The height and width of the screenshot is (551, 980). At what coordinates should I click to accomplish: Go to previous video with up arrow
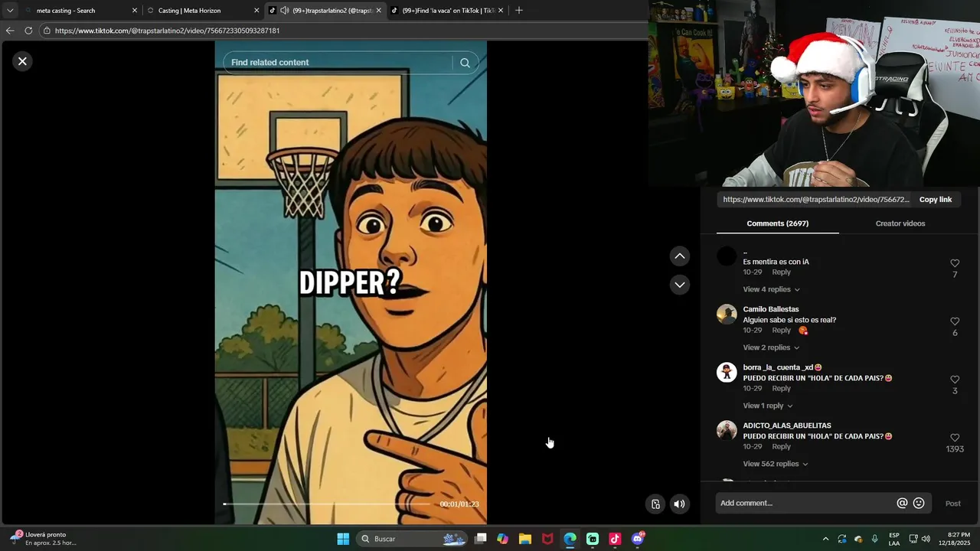coord(680,256)
